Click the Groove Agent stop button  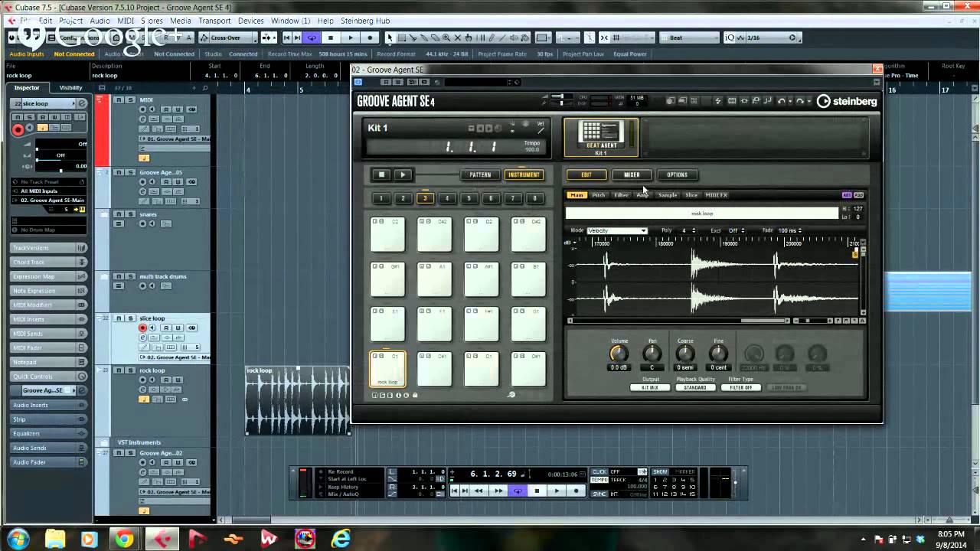(x=381, y=174)
